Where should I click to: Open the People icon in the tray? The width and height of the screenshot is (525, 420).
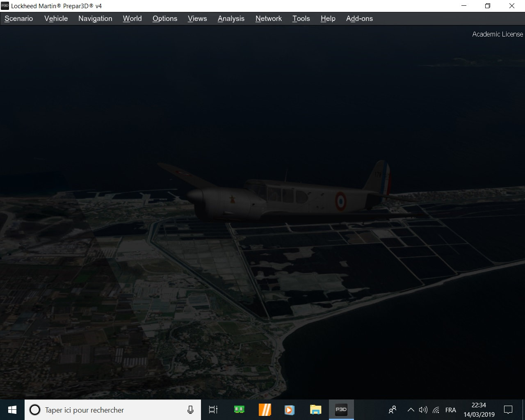[x=393, y=410]
